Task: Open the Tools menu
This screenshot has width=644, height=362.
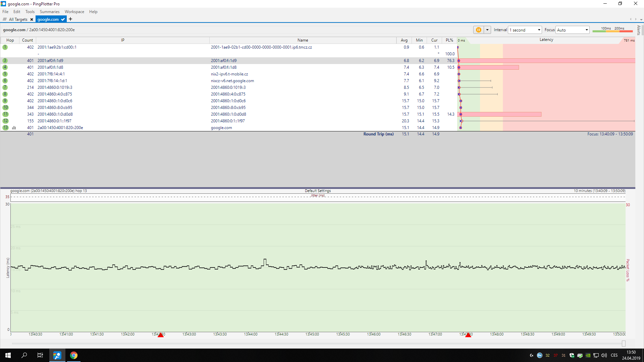Action: pyautogui.click(x=30, y=12)
